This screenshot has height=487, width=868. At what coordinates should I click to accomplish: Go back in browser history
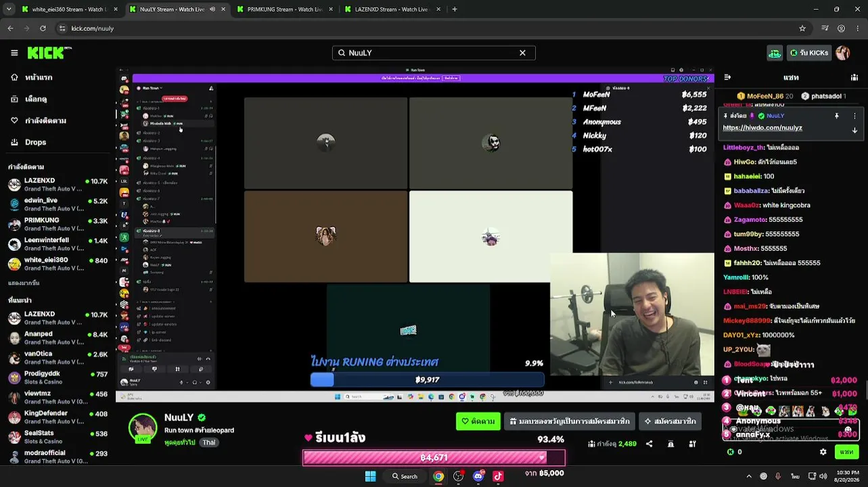coord(10,28)
